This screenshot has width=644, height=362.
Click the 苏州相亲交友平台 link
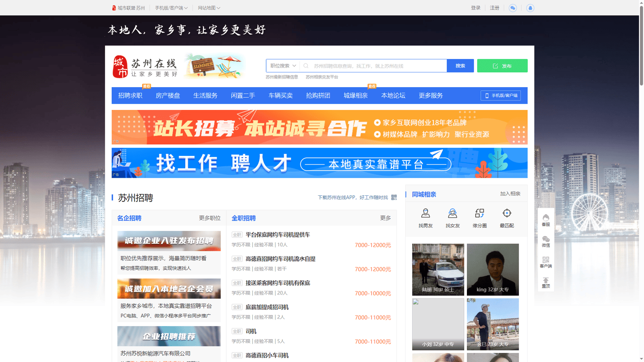pyautogui.click(x=322, y=77)
